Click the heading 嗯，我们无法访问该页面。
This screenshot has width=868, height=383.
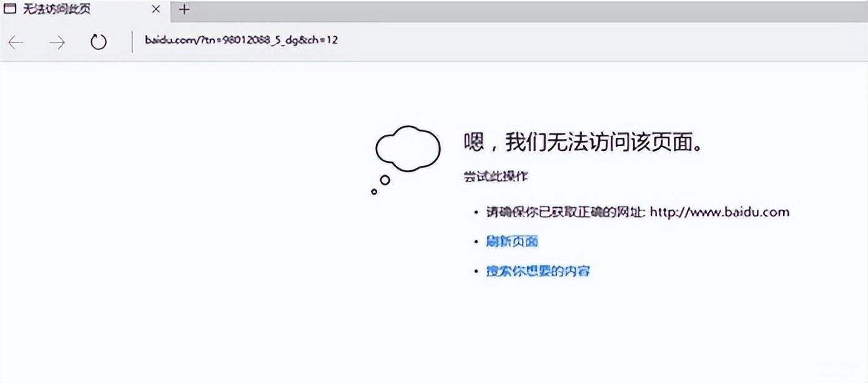point(584,143)
